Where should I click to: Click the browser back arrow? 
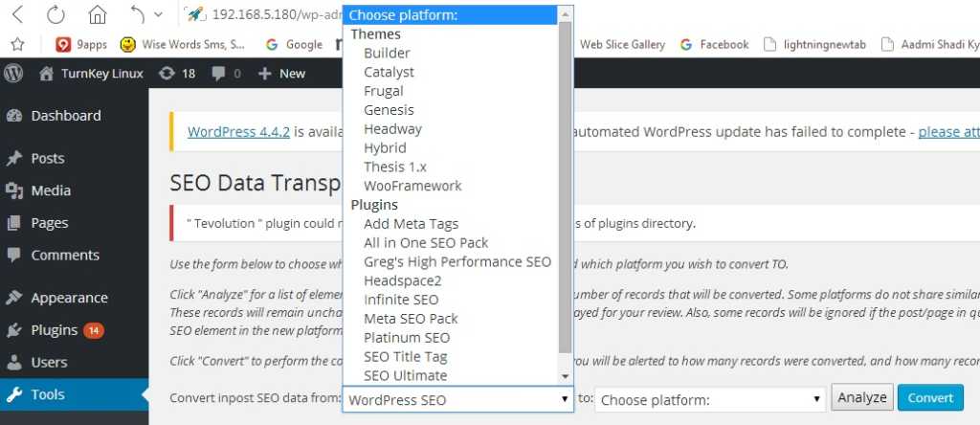(x=17, y=14)
